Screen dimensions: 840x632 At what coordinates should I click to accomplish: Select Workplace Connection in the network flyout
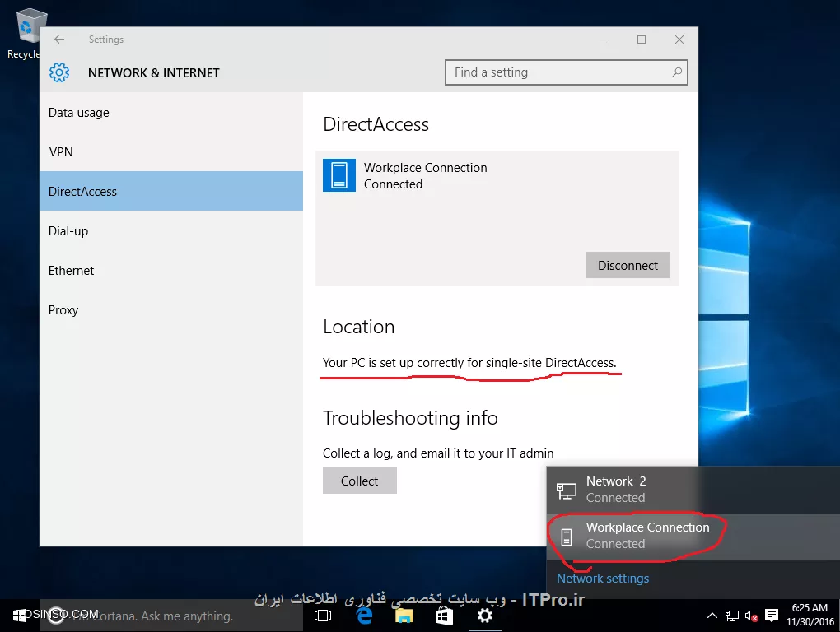click(693, 537)
